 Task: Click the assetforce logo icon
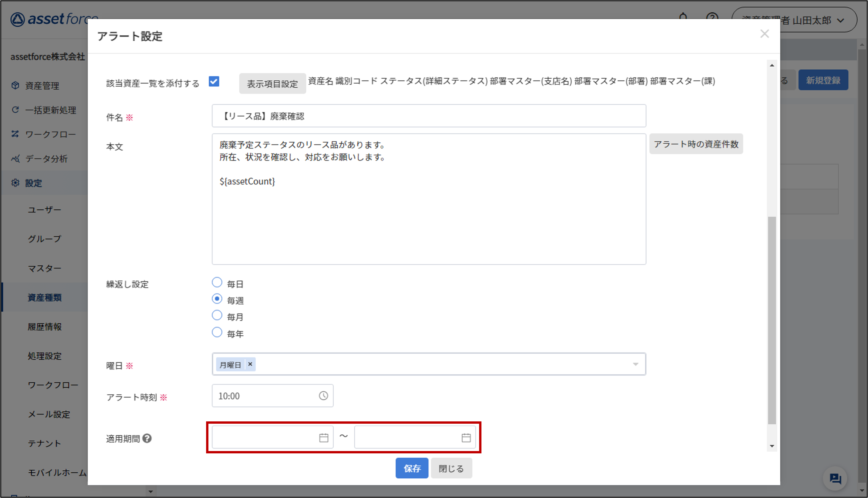pos(17,20)
